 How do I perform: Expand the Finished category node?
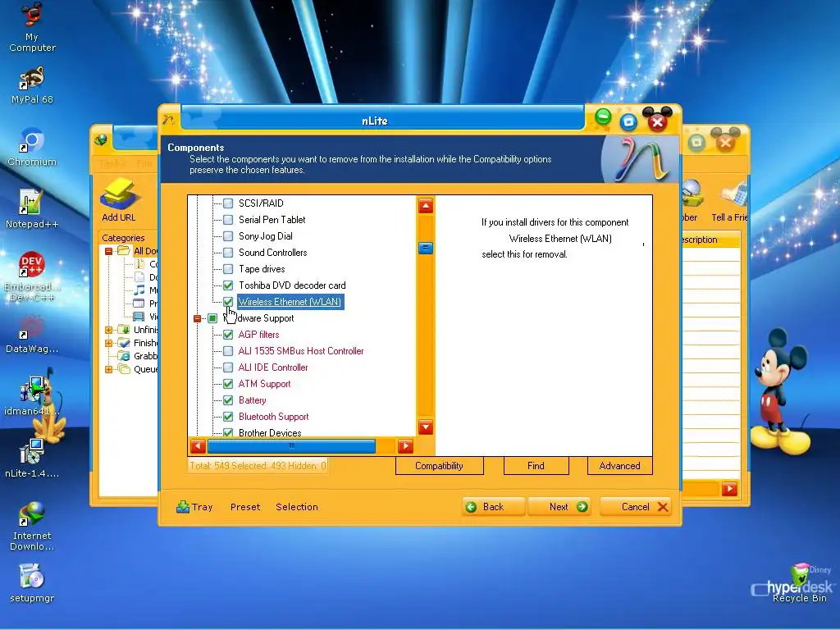coord(109,343)
